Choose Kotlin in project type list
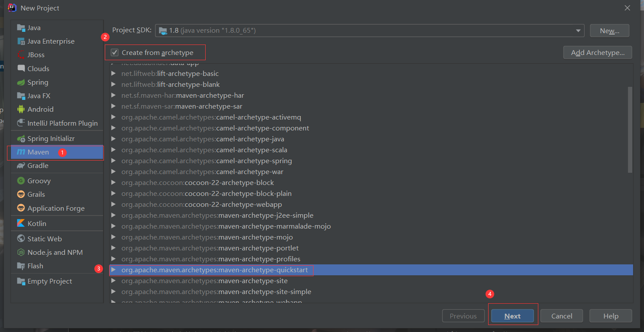 pos(57,223)
